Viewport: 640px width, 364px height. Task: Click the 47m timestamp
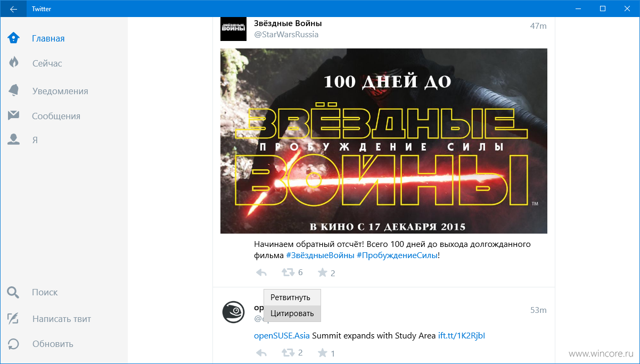[x=538, y=26]
